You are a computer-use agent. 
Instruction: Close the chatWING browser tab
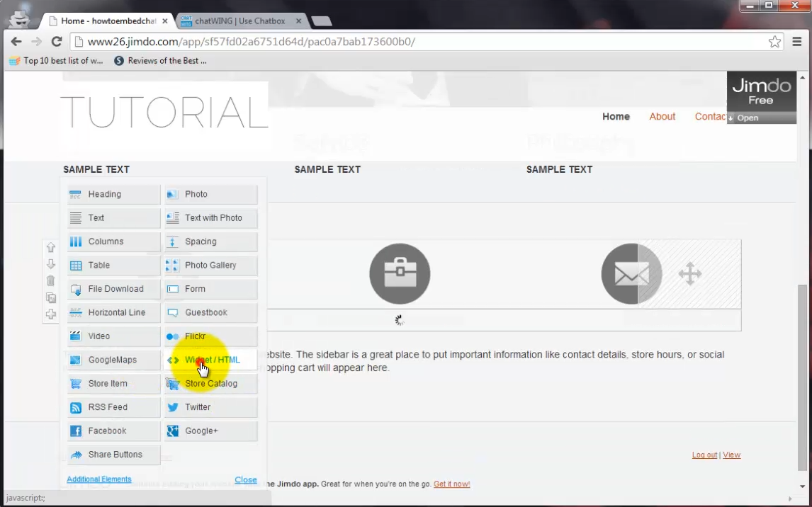click(x=298, y=21)
